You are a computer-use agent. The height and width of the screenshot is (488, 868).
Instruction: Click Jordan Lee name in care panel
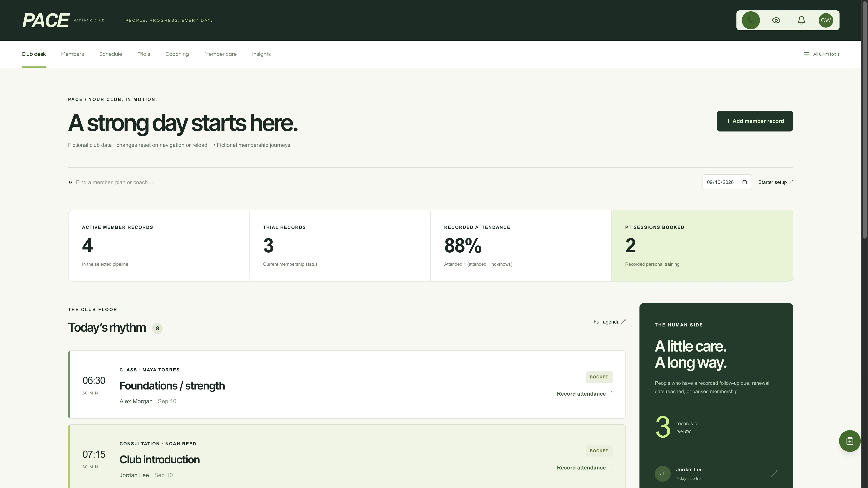(x=689, y=469)
